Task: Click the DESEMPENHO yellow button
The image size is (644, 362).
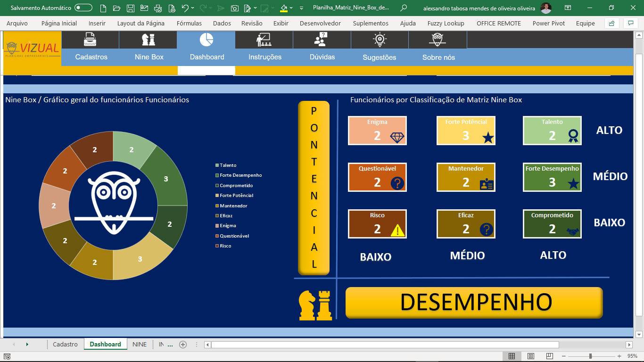Action: point(474,302)
